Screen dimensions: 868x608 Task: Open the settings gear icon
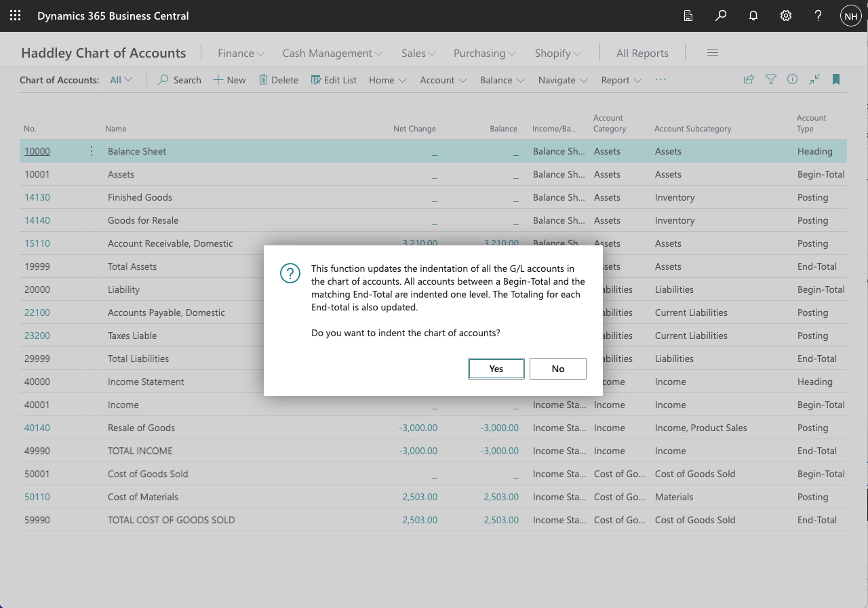786,16
